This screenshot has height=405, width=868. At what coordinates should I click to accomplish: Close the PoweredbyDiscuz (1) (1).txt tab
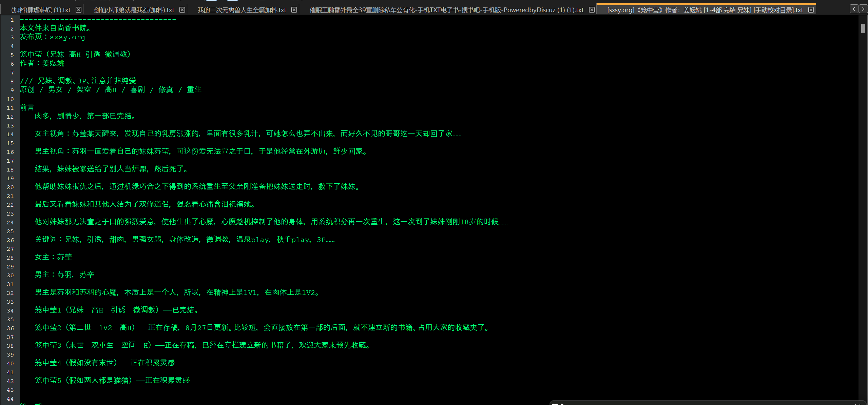point(592,10)
